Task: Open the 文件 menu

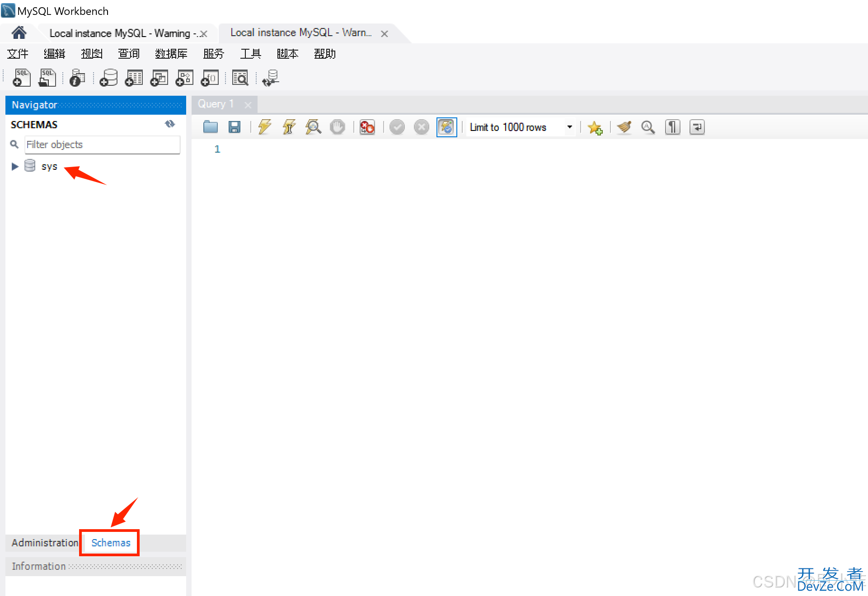Action: click(x=18, y=54)
